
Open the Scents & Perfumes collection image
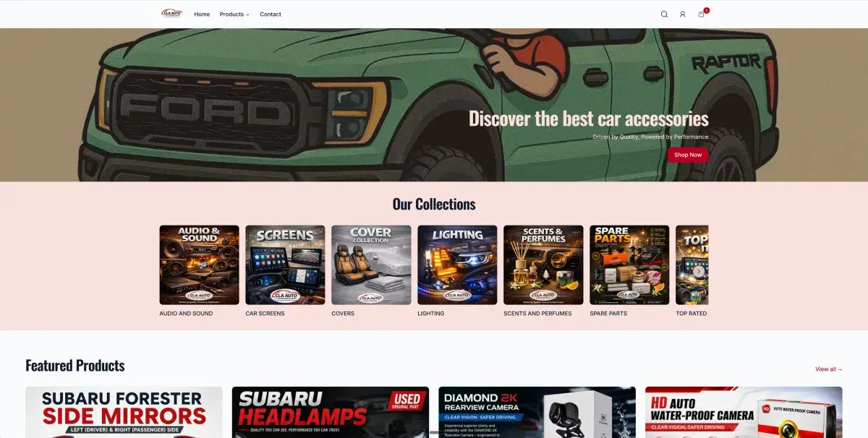[543, 265]
